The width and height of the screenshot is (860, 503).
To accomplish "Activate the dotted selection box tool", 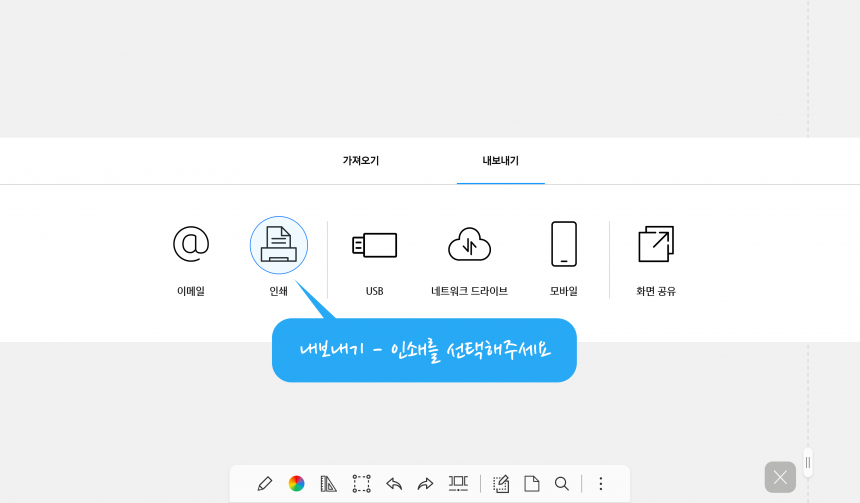I will tap(361, 484).
